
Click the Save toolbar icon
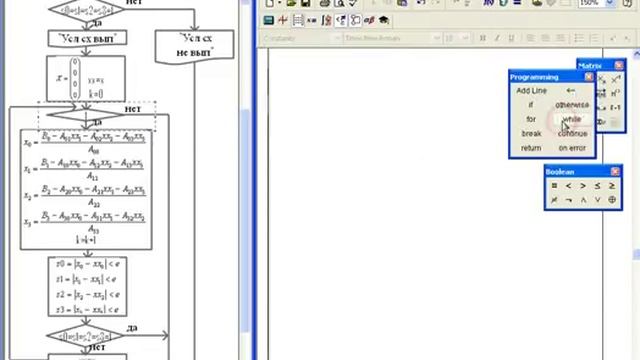click(x=306, y=3)
